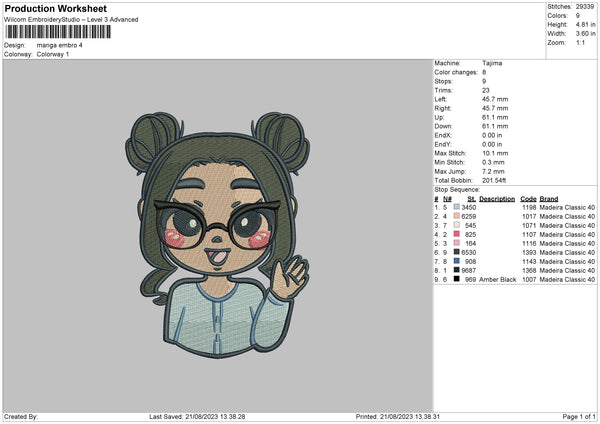
Task: Choose the dark olive swatch for code 1393
Action: point(456,252)
